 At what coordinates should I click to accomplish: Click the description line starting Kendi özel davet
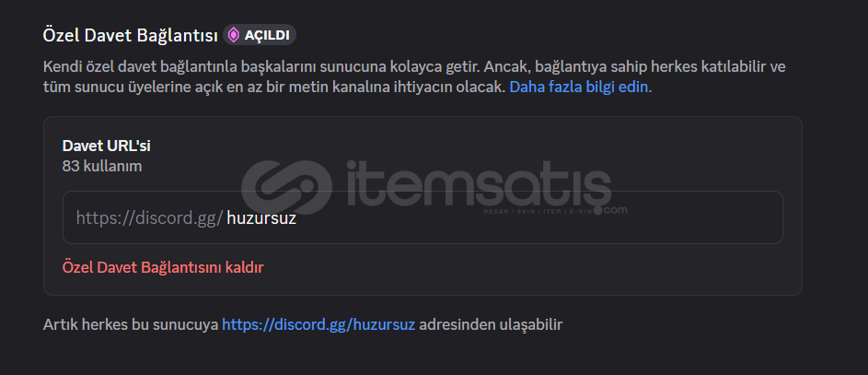[414, 67]
